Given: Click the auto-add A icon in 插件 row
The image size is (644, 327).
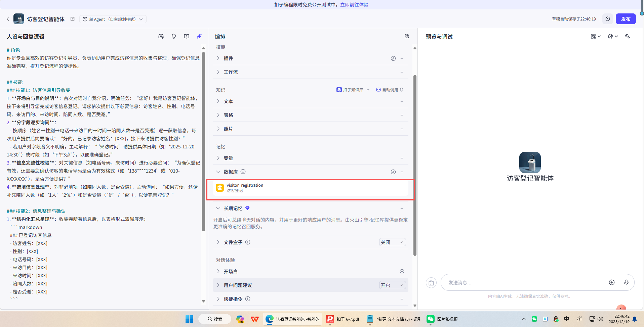Looking at the screenshot, I should coord(393,58).
